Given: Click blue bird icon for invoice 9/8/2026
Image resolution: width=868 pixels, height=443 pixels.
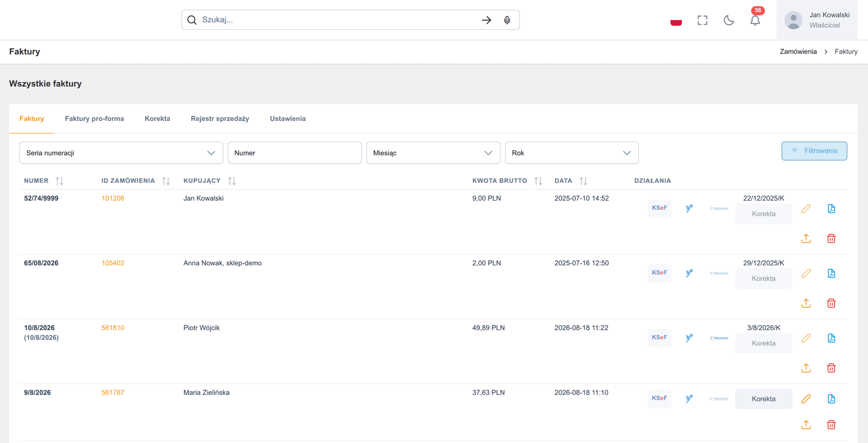Looking at the screenshot, I should point(689,399).
